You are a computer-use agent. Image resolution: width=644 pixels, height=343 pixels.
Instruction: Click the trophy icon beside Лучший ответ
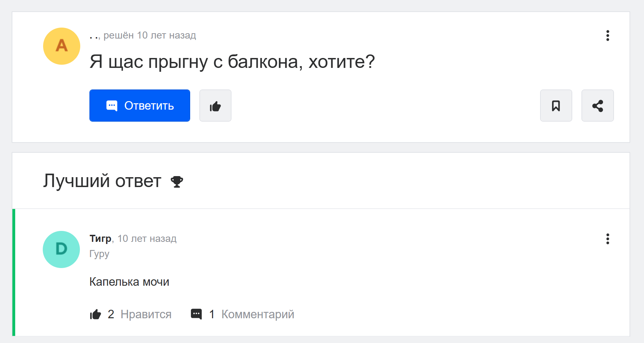point(177,182)
